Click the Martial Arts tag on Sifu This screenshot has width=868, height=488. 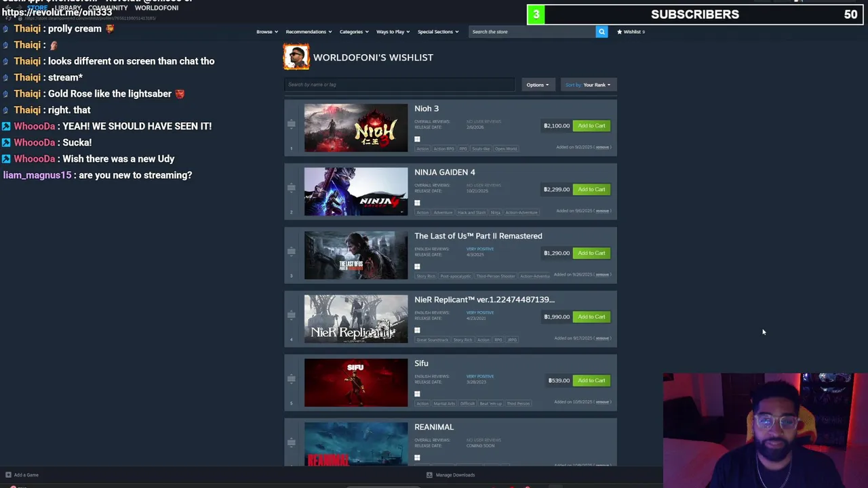point(444,403)
